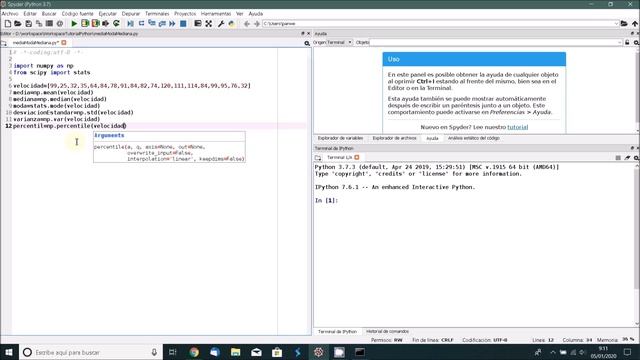The width and height of the screenshot is (640, 360).
Task: Open File Explorer from the taskbar
Action: pos(236,352)
